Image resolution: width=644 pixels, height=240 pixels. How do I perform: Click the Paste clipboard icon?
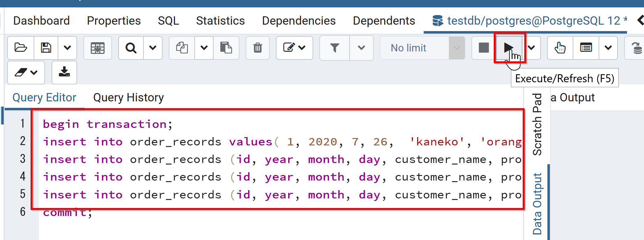(226, 48)
